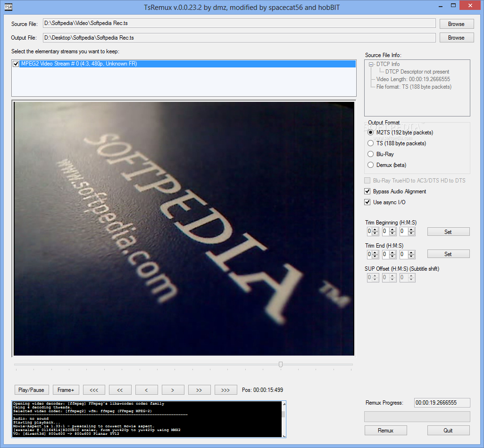Click the Output File path field
The width and height of the screenshot is (484, 448).
(239, 38)
